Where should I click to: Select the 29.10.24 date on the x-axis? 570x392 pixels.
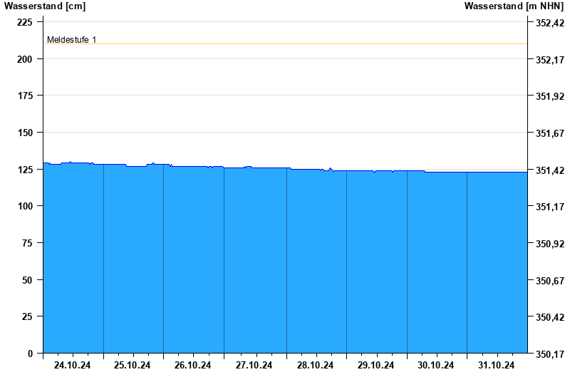375,366
